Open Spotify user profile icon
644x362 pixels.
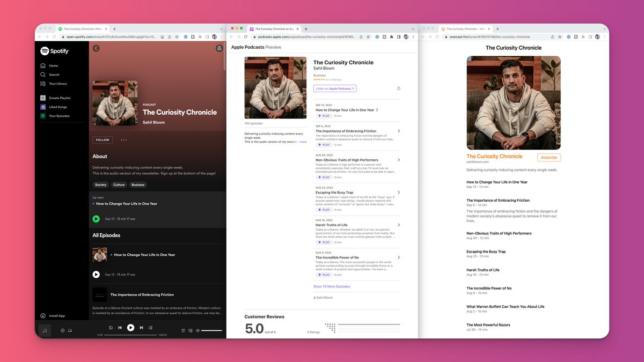[219, 48]
